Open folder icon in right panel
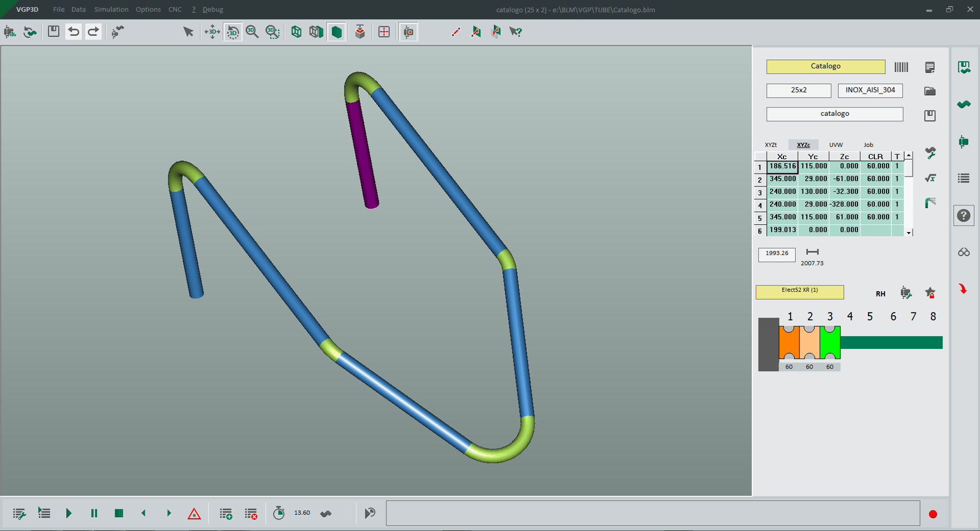The image size is (980, 531). pyautogui.click(x=930, y=91)
